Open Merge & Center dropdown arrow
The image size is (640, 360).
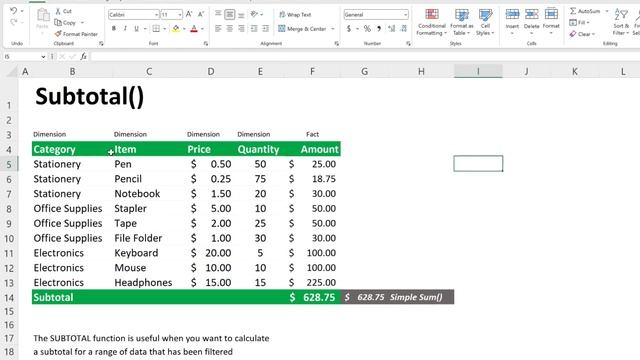(x=333, y=29)
